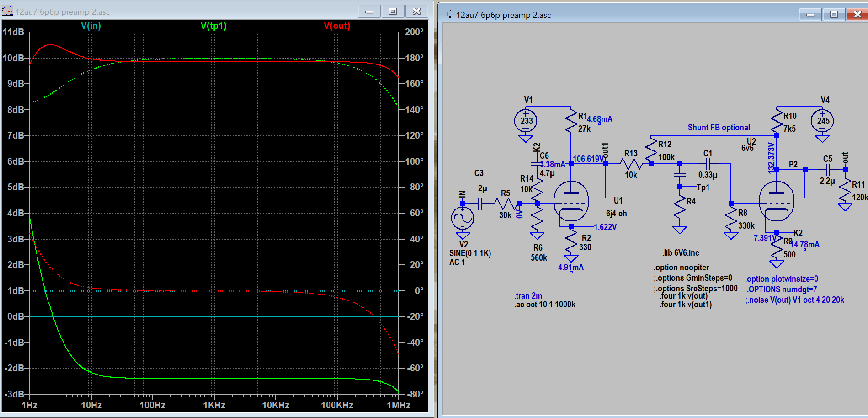
Task: Click the ;.noise V(out) V1 comment
Action: click(795, 300)
